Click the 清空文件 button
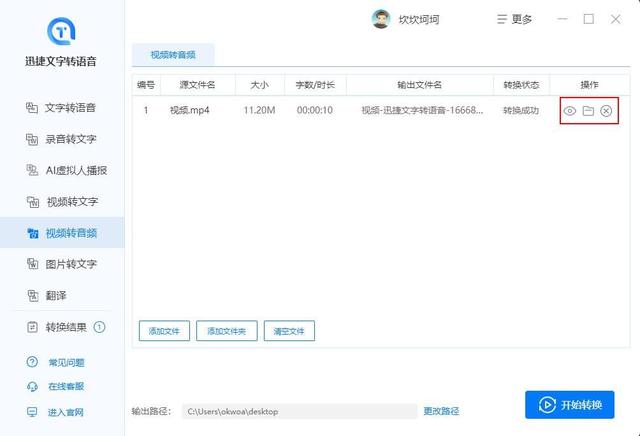 click(289, 331)
